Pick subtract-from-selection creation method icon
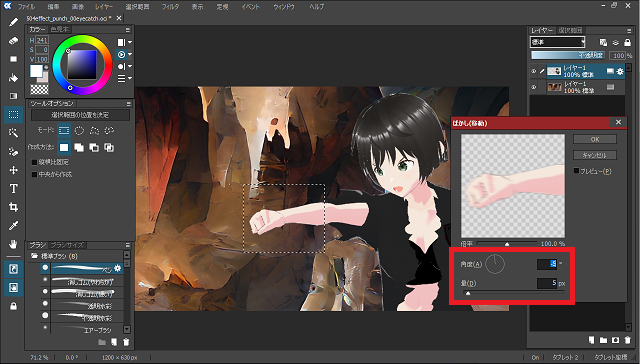 (x=94, y=147)
